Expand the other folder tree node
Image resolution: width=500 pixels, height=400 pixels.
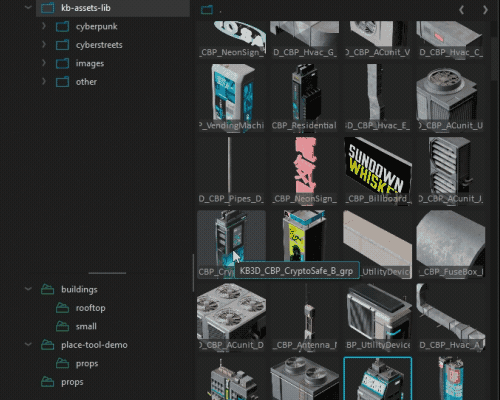pyautogui.click(x=44, y=81)
